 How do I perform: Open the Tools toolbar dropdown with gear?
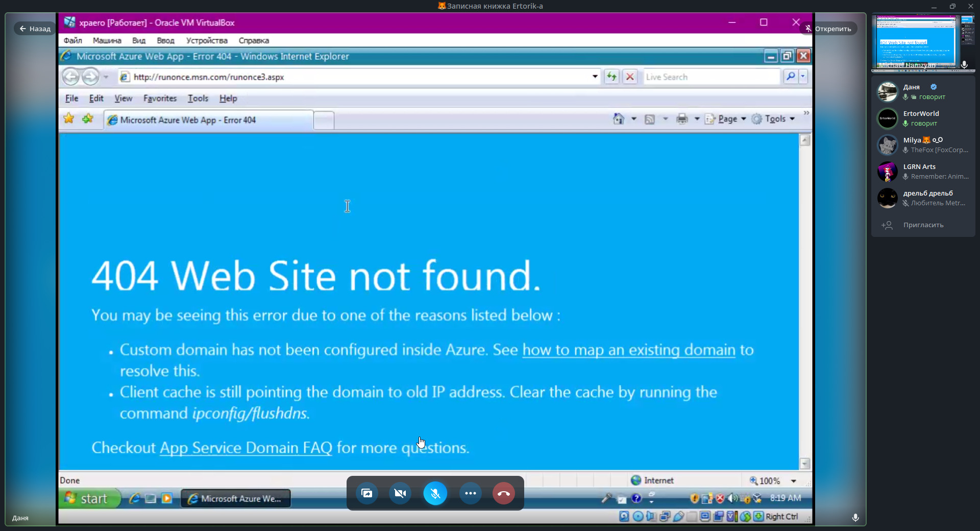pos(773,119)
